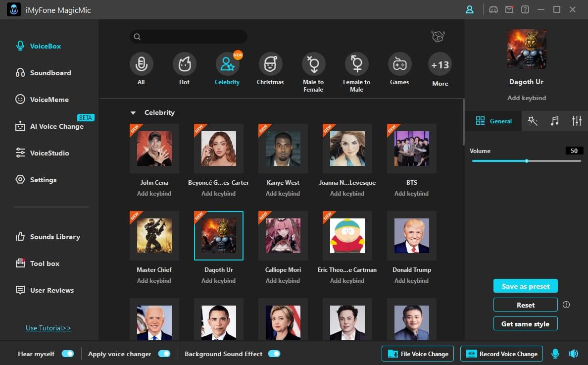
Task: Click the magic wand effects tab icon
Action: (533, 121)
